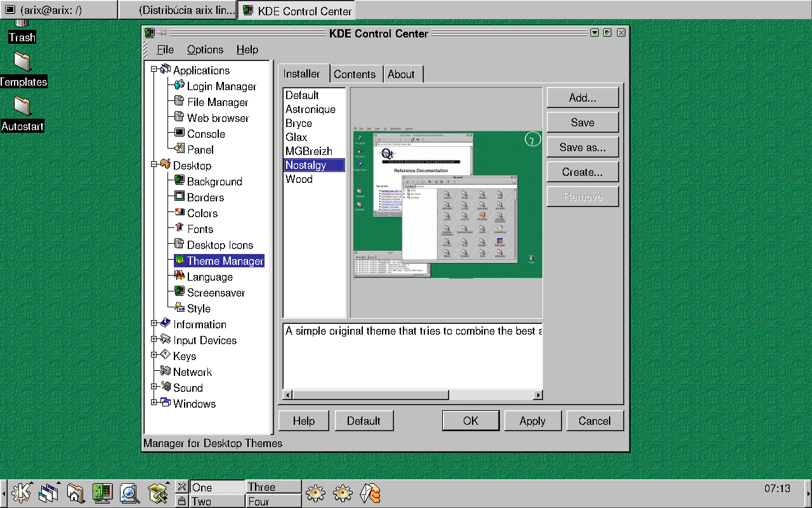
Task: Select the MGBreizh theme in list
Action: coord(314,151)
